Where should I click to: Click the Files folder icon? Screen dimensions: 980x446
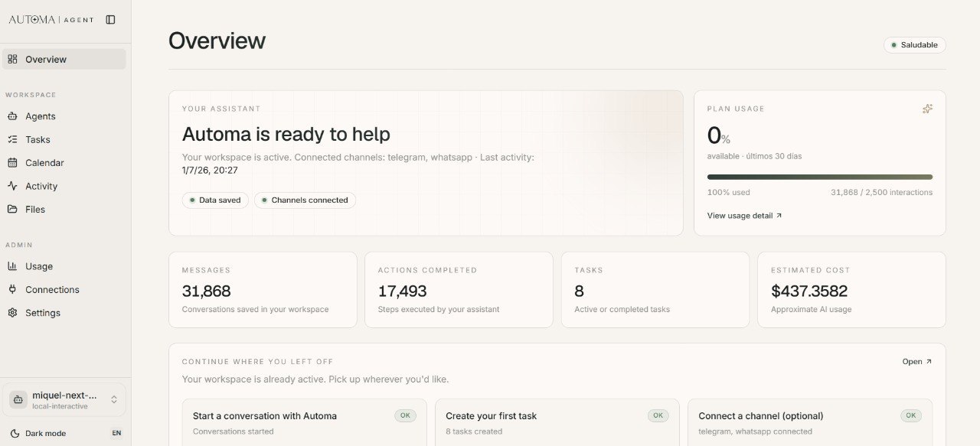(12, 209)
